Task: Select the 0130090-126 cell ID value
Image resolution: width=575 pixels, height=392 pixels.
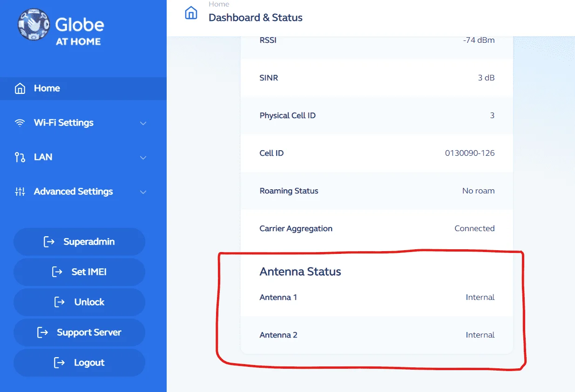Action: tap(470, 153)
